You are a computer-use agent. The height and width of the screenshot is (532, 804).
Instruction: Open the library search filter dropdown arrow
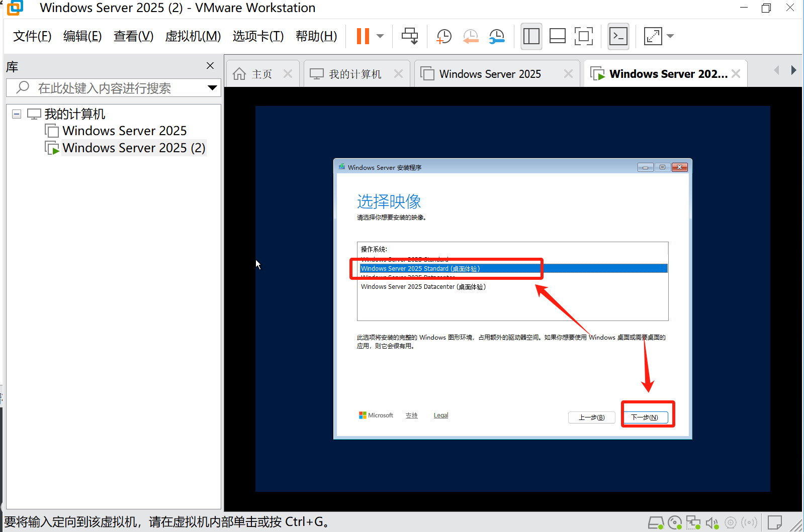[x=212, y=88]
